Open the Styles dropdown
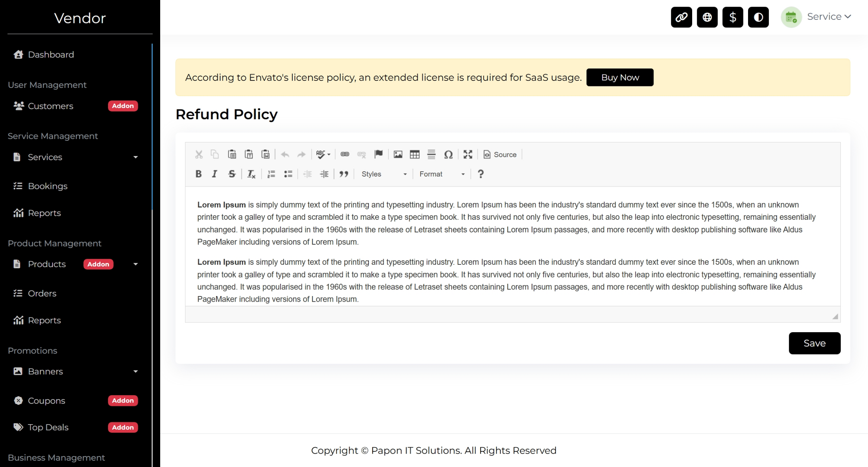Screen dimensions: 868x467 coord(384,174)
